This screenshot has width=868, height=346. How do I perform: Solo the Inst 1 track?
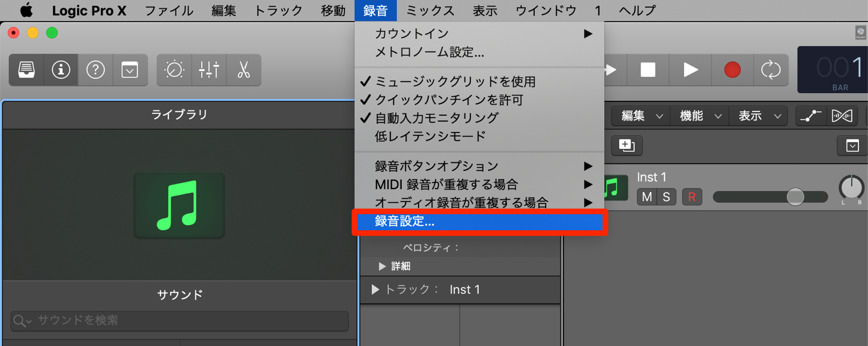tap(666, 197)
